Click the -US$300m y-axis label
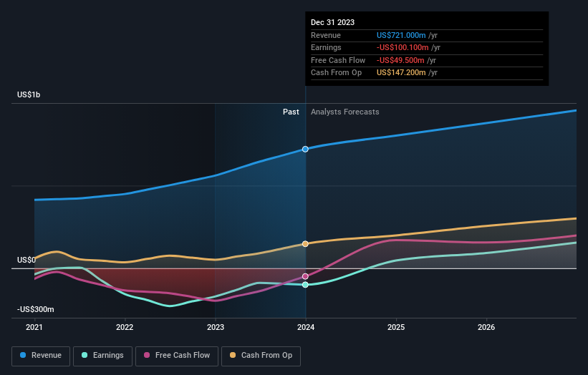This screenshot has width=588, height=375. click(35, 309)
